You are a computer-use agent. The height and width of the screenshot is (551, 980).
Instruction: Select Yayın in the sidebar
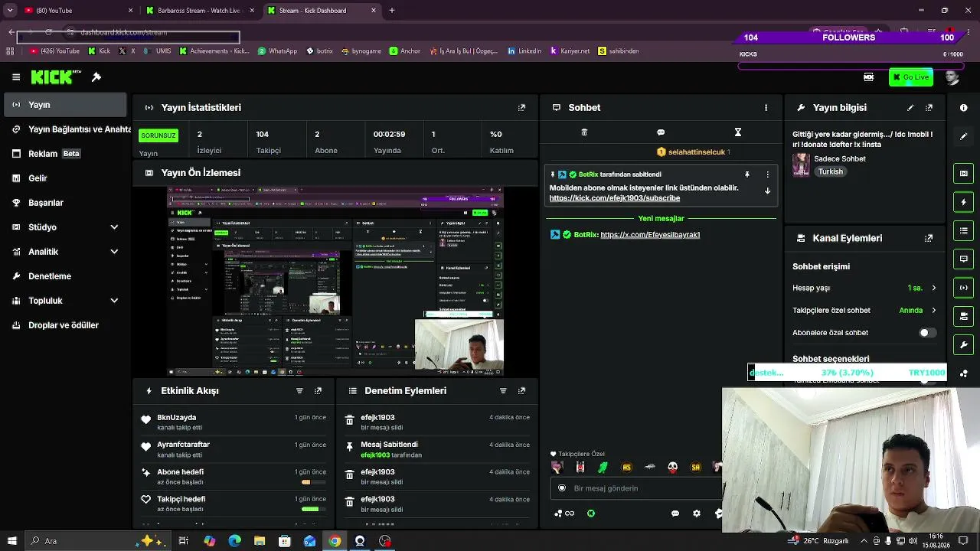click(x=66, y=105)
